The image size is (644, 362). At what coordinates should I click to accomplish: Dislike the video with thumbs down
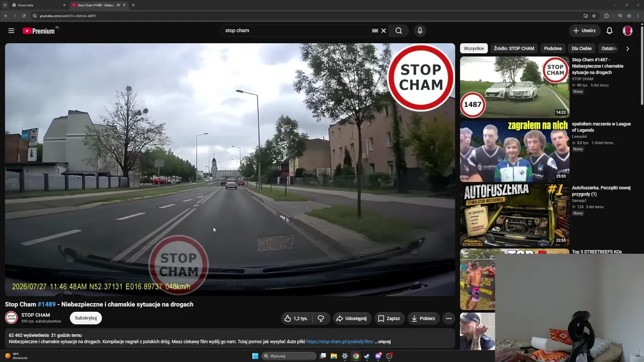click(x=320, y=318)
